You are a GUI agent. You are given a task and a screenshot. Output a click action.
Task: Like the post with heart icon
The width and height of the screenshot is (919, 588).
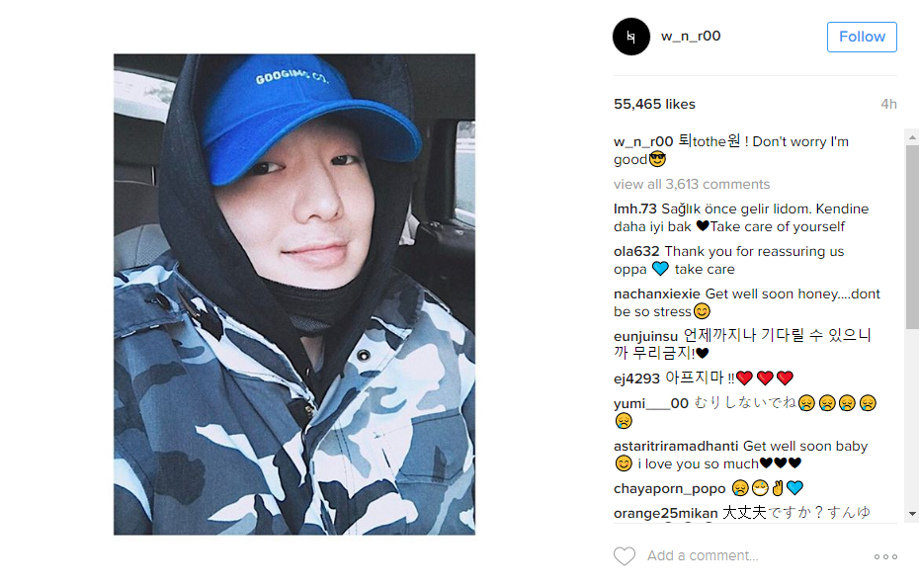pyautogui.click(x=625, y=555)
